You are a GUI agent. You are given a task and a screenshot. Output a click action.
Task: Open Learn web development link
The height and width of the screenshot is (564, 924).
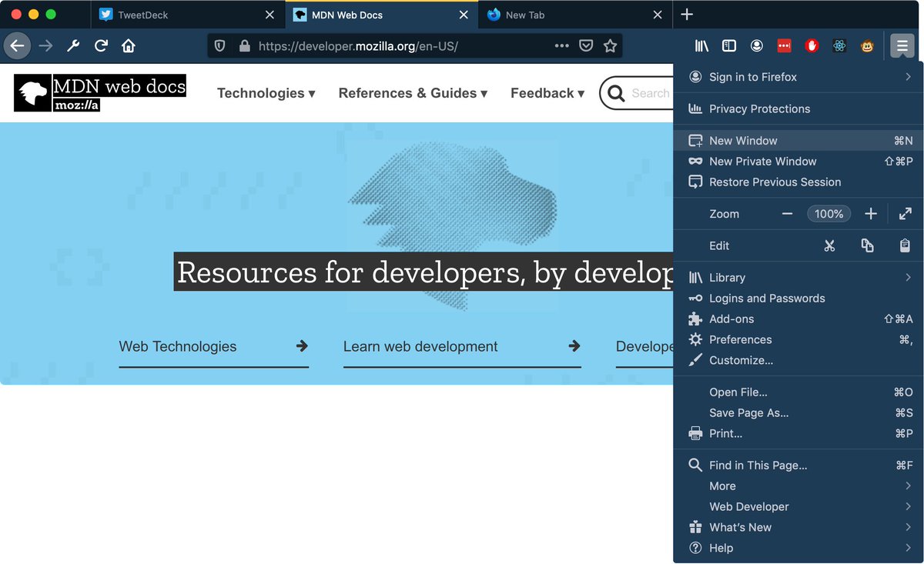click(x=462, y=347)
